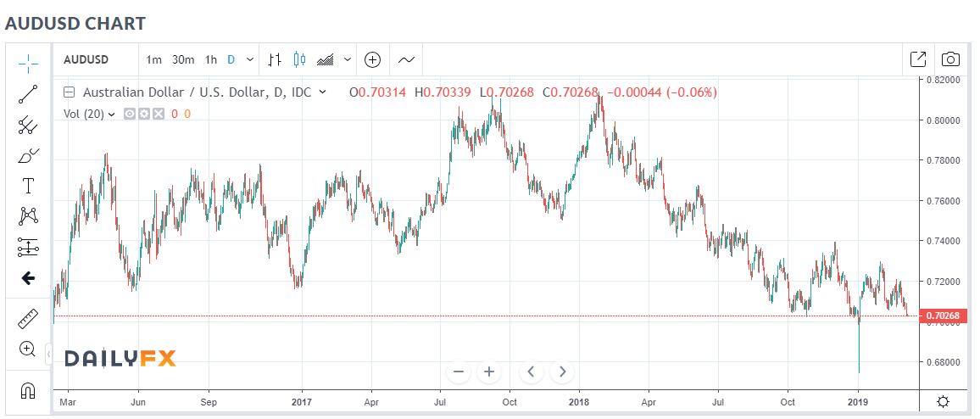
Task: Click the 0.76000 price axis label
Action: click(943, 201)
